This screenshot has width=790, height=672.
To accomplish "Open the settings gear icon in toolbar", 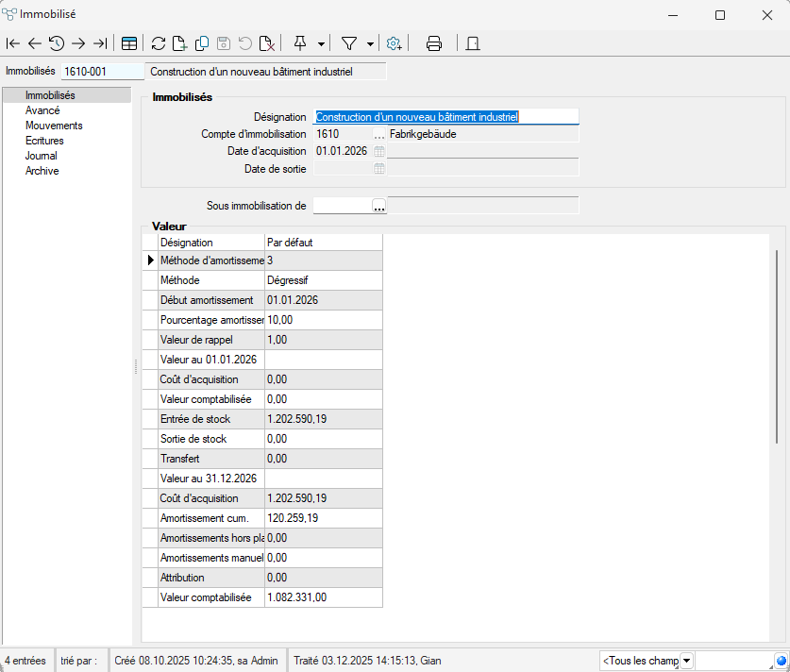I will (395, 43).
